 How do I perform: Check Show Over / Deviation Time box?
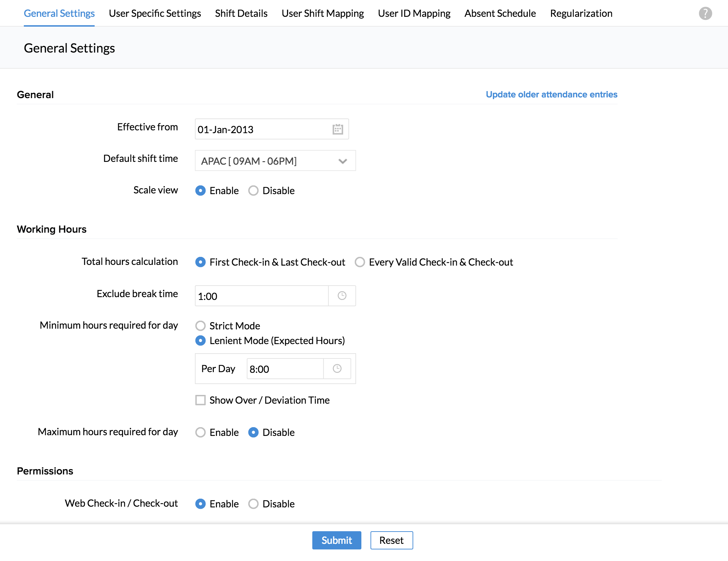tap(200, 400)
